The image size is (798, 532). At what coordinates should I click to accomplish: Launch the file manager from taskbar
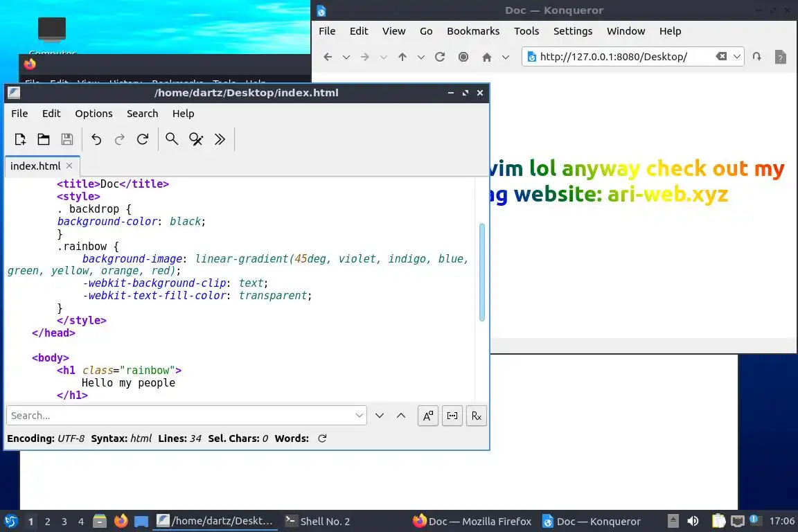(100, 521)
